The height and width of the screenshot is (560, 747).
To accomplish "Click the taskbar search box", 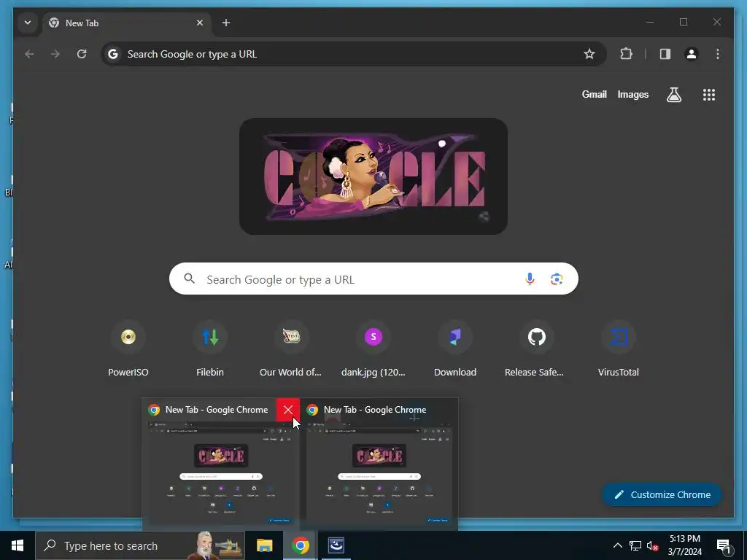I will pos(140,545).
